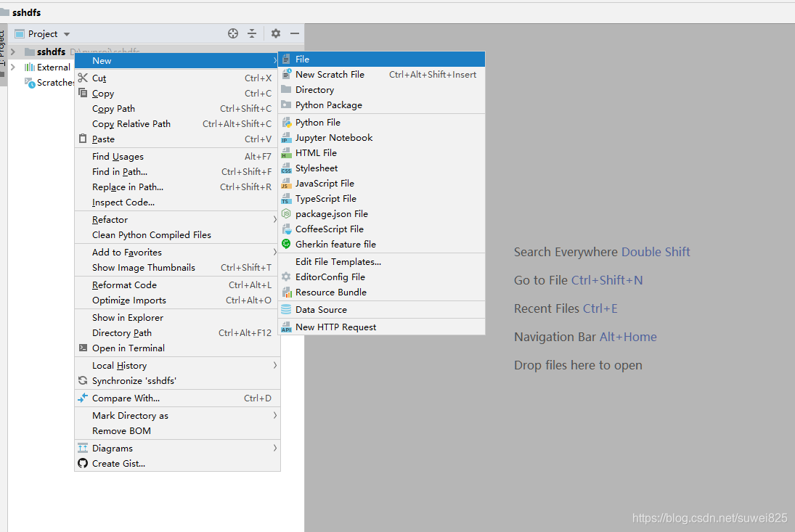Click the Python icon beside Python File
795x532 pixels.
coord(287,122)
